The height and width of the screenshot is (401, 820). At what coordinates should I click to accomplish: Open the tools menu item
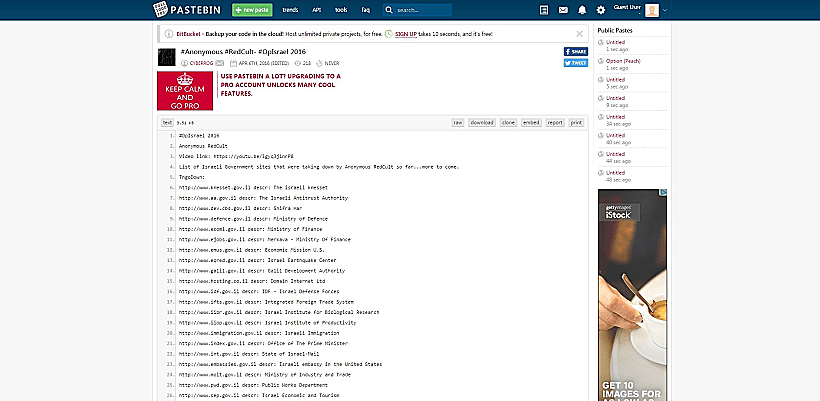point(341,10)
